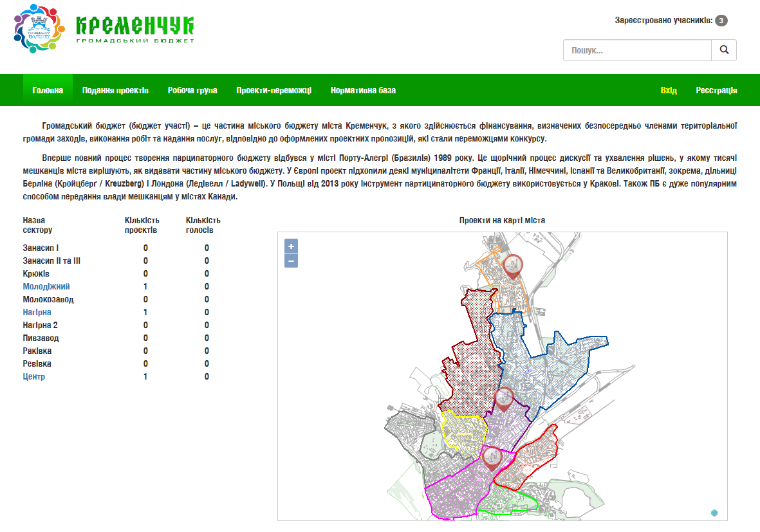
Task: Open the Головна menu tab
Action: point(48,91)
